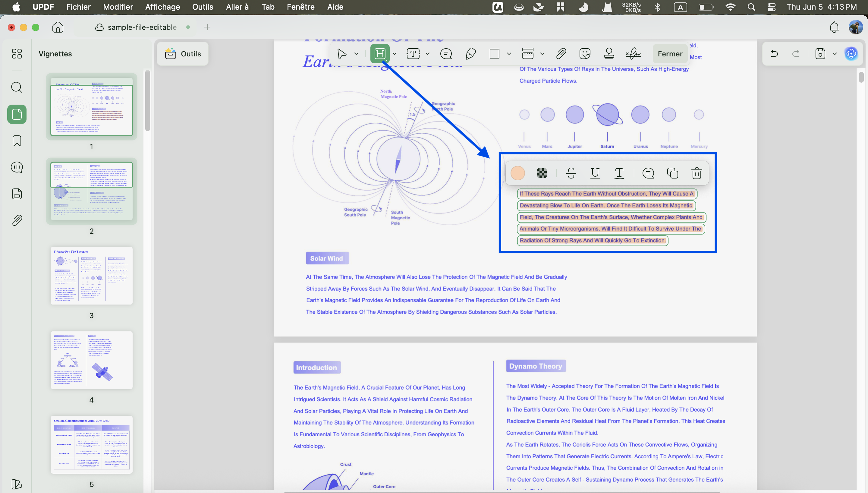Image resolution: width=868 pixels, height=493 pixels.
Task: Open the Affichage menu
Action: pos(162,7)
